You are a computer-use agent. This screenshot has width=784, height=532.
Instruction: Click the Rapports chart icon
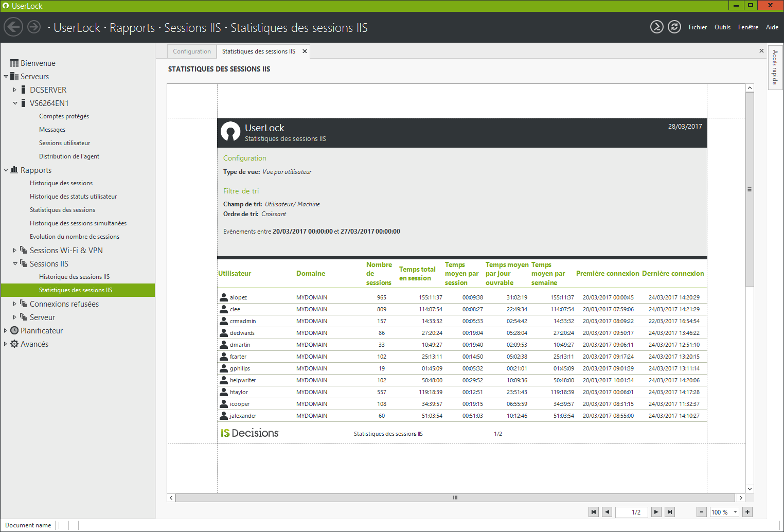[x=14, y=170]
